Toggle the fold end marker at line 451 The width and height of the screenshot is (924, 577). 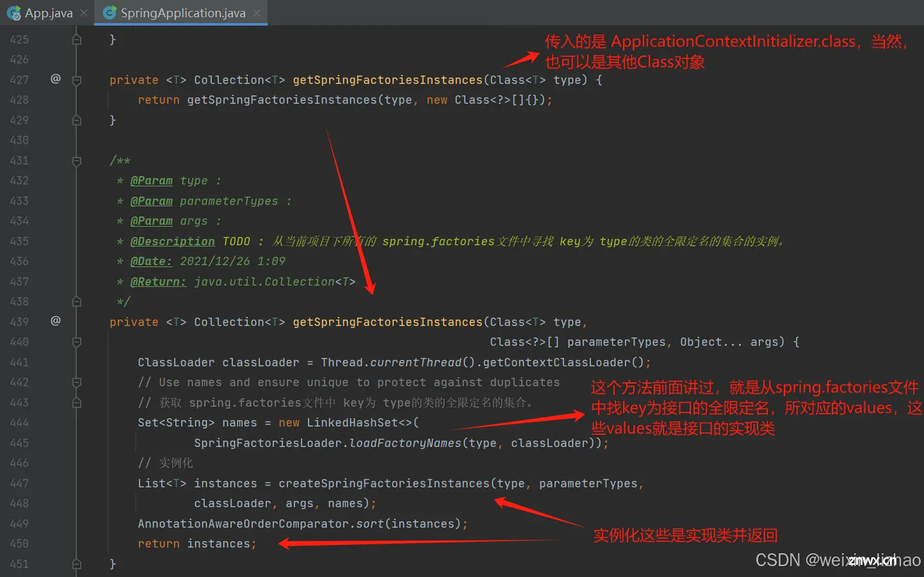[x=77, y=564]
